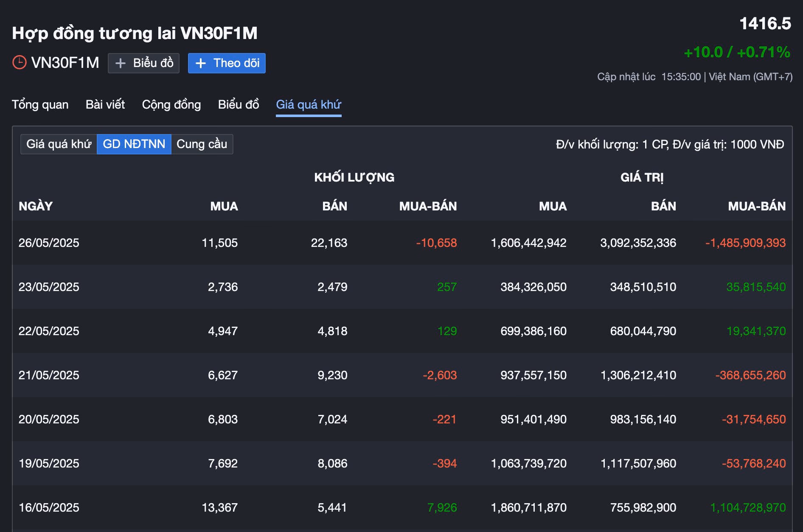Viewport: 803px width, 532px height.
Task: Click the plus icon on Theo dõi button
Action: [200, 63]
